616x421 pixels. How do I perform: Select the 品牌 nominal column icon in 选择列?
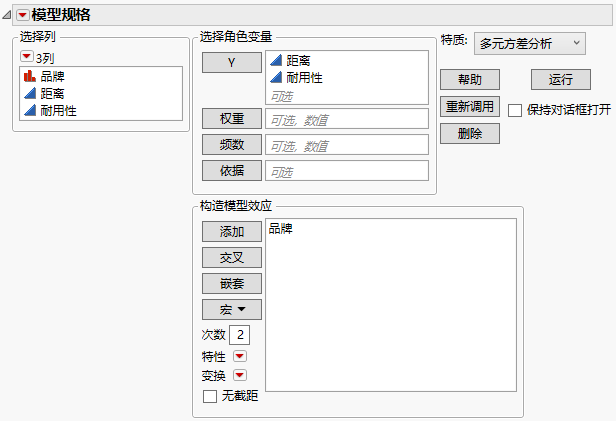tap(29, 76)
